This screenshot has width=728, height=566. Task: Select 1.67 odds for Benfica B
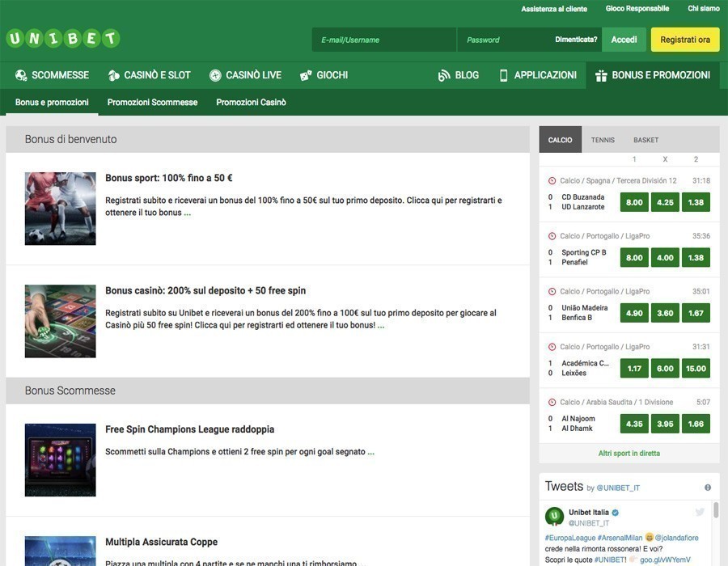[x=696, y=313]
